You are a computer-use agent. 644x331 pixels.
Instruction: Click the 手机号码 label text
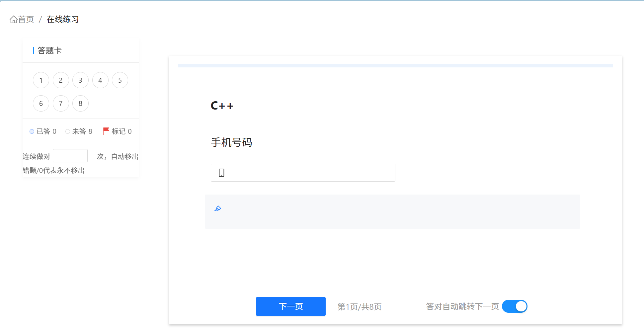point(231,142)
